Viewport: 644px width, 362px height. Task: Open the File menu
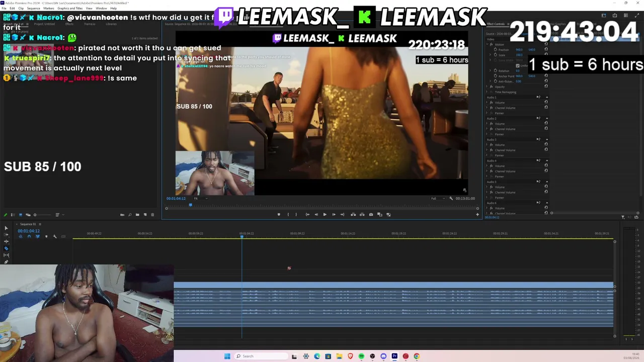click(x=4, y=9)
